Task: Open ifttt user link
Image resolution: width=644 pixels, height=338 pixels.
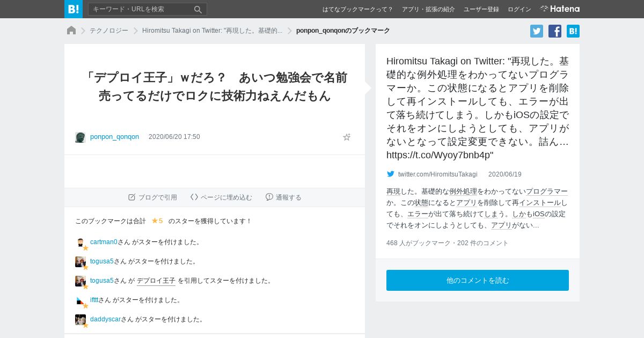Action: (x=94, y=300)
